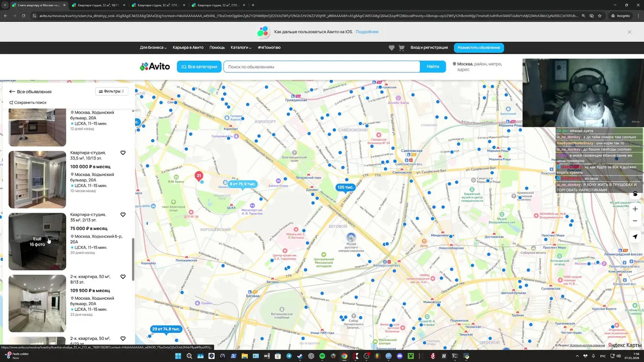Click Вход и регистрация
The image size is (644, 362).
[429, 48]
